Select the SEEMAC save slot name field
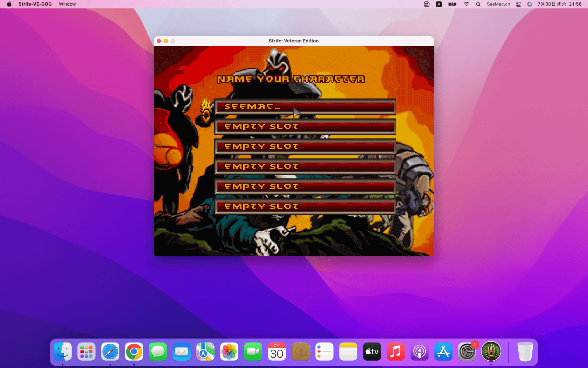 click(x=305, y=107)
